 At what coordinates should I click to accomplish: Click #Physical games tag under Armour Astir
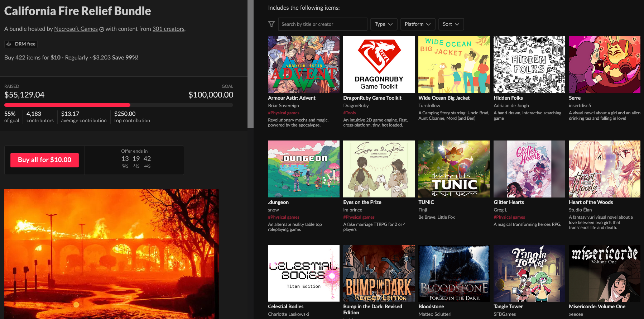tap(283, 113)
